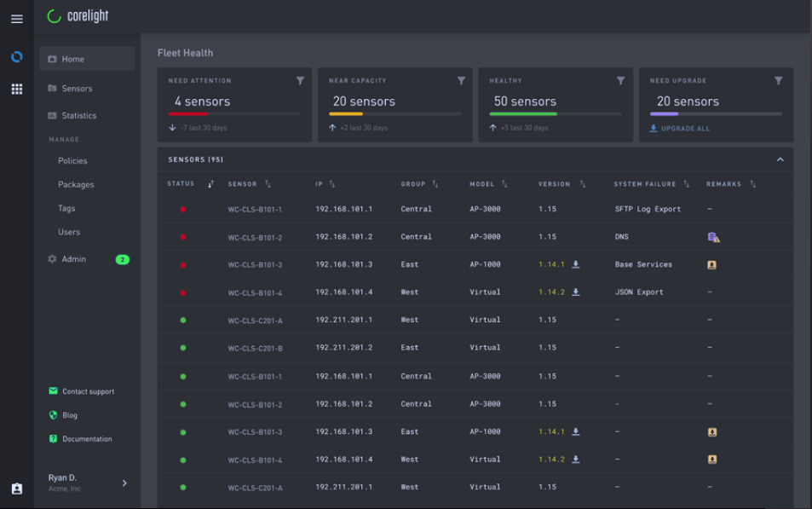Open the filter icon on Need Attention card

(x=300, y=80)
